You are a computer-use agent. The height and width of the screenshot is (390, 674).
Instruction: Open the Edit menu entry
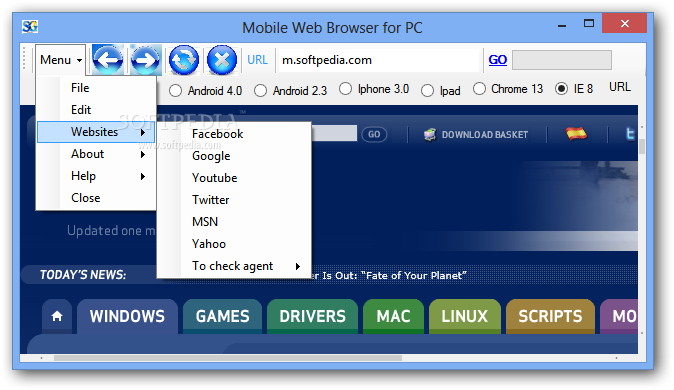[96, 110]
